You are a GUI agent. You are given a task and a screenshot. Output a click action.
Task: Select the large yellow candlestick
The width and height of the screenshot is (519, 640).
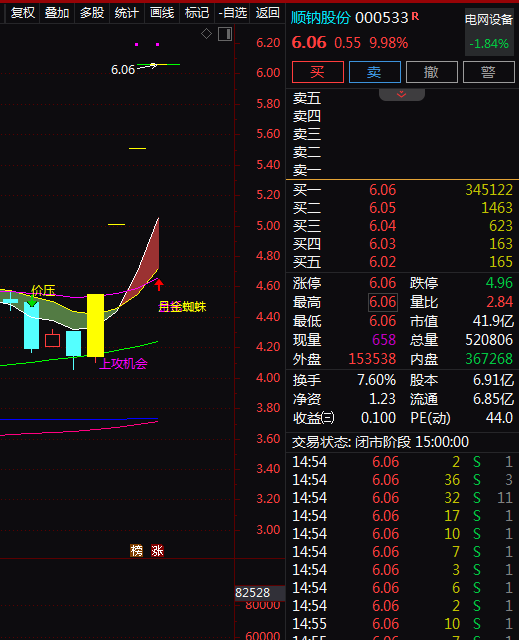coord(95,325)
